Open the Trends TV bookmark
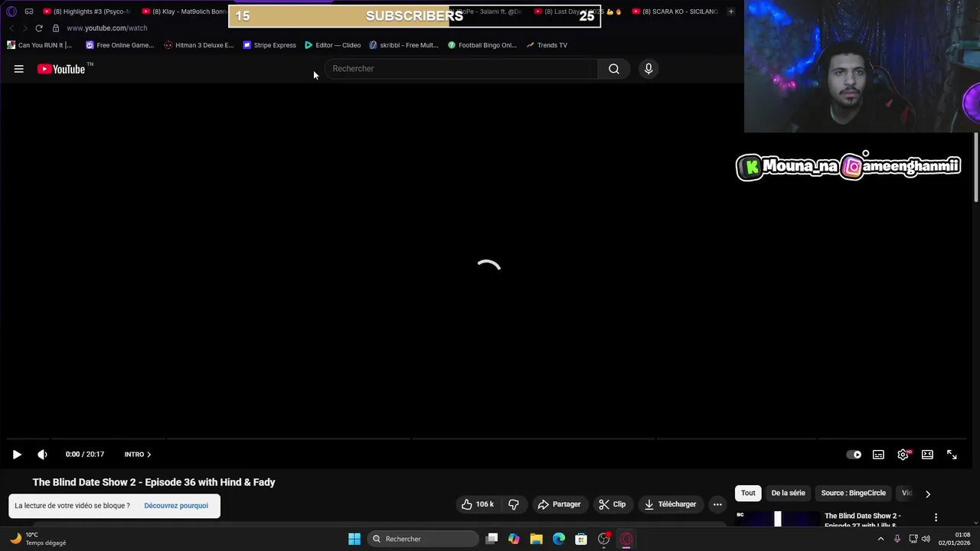980x551 pixels. (547, 45)
